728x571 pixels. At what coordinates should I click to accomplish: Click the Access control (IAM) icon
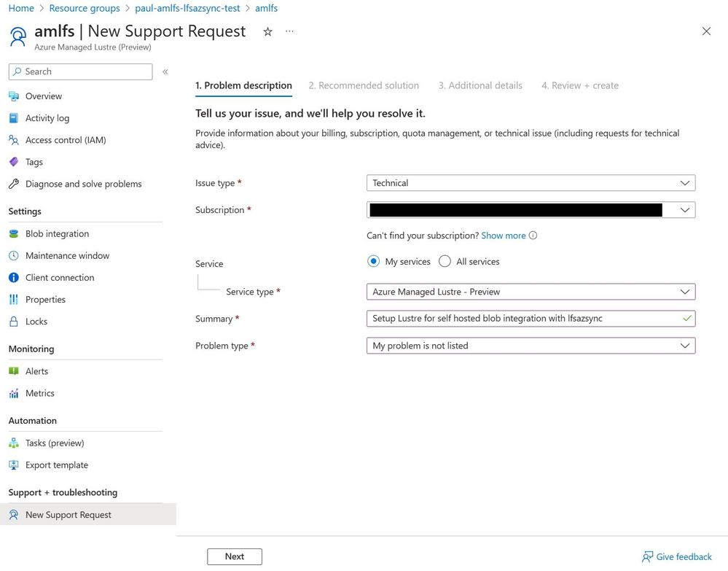click(14, 140)
